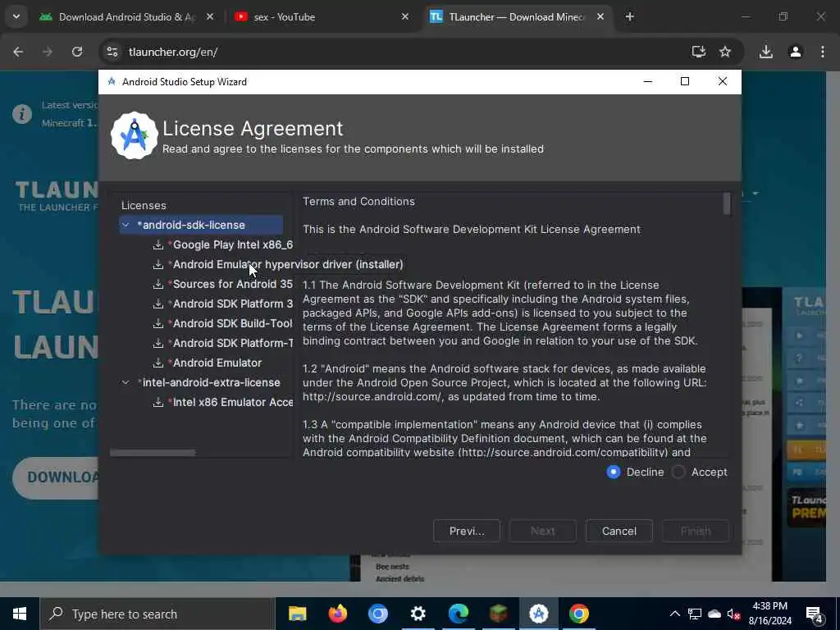Click the Next button in the wizard
Screen dimensions: 840x630
click(543, 531)
